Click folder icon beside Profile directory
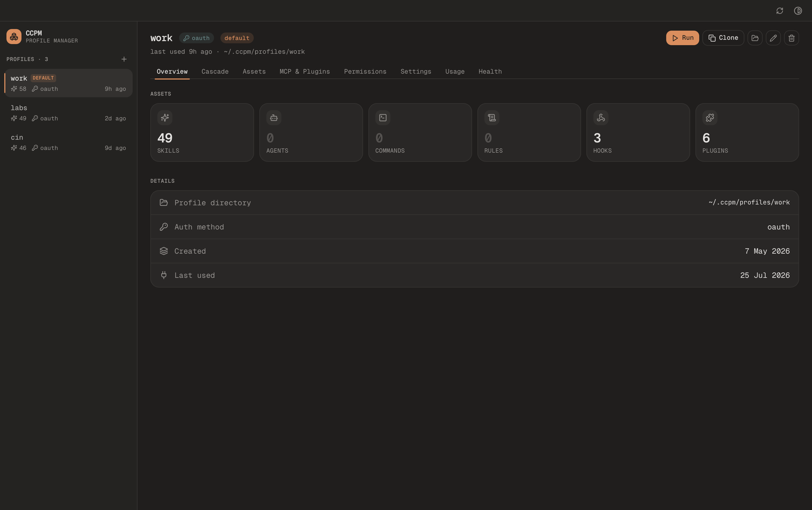812x510 pixels. [x=164, y=202]
